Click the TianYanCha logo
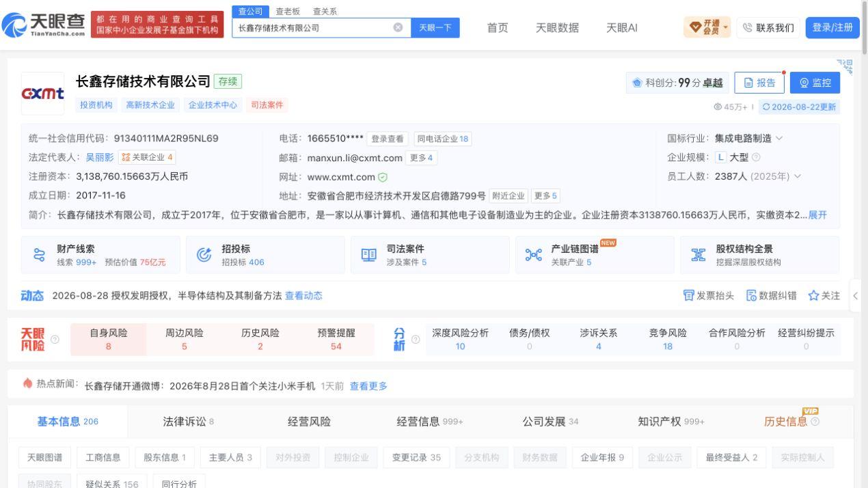 pyautogui.click(x=44, y=25)
